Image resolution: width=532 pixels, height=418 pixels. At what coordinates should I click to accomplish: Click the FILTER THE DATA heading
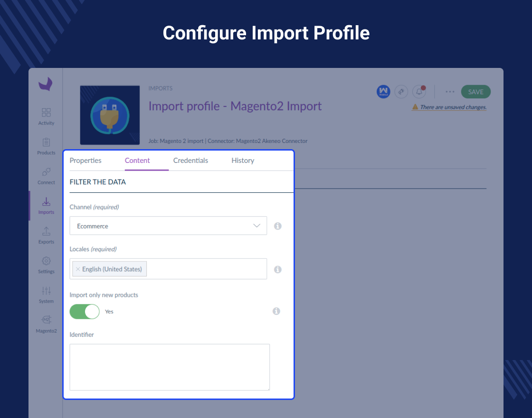98,182
